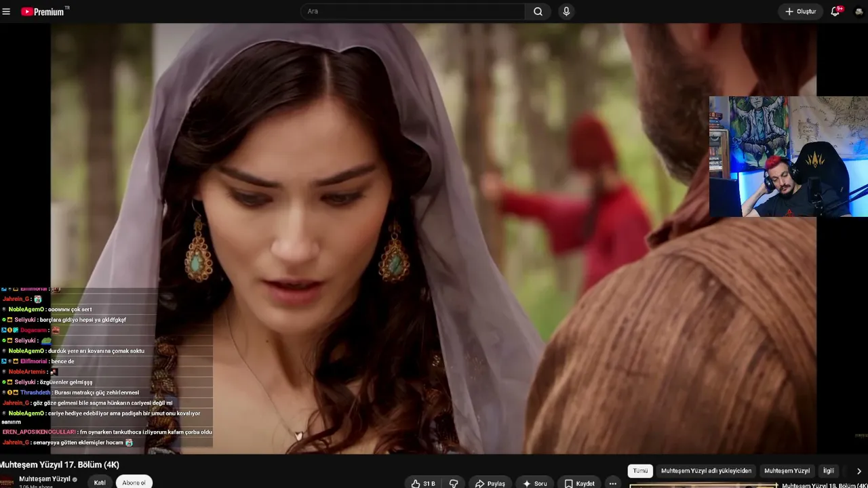Select the 'Muhteşem Yüzyıl' filter chip
This screenshot has height=488, width=868.
[787, 470]
